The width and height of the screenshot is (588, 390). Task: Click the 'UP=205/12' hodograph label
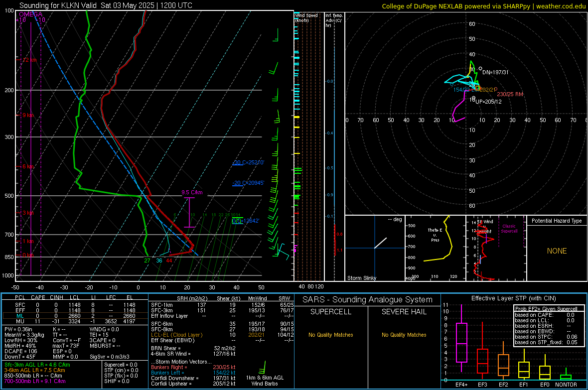pos(489,102)
